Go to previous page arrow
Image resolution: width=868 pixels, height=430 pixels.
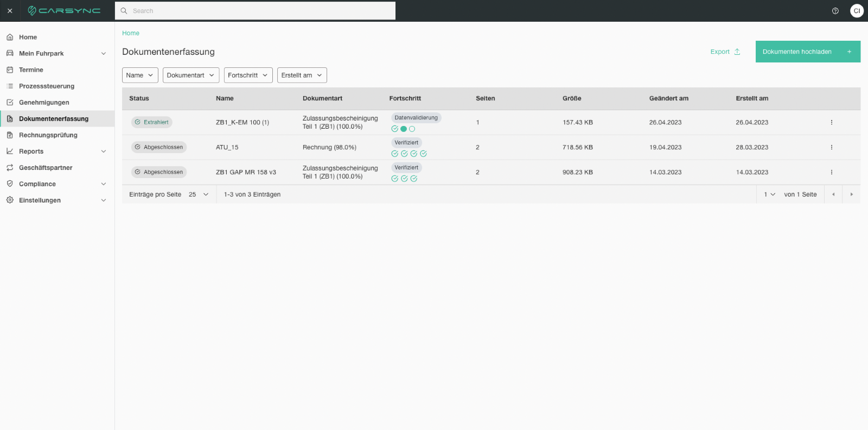coord(833,194)
